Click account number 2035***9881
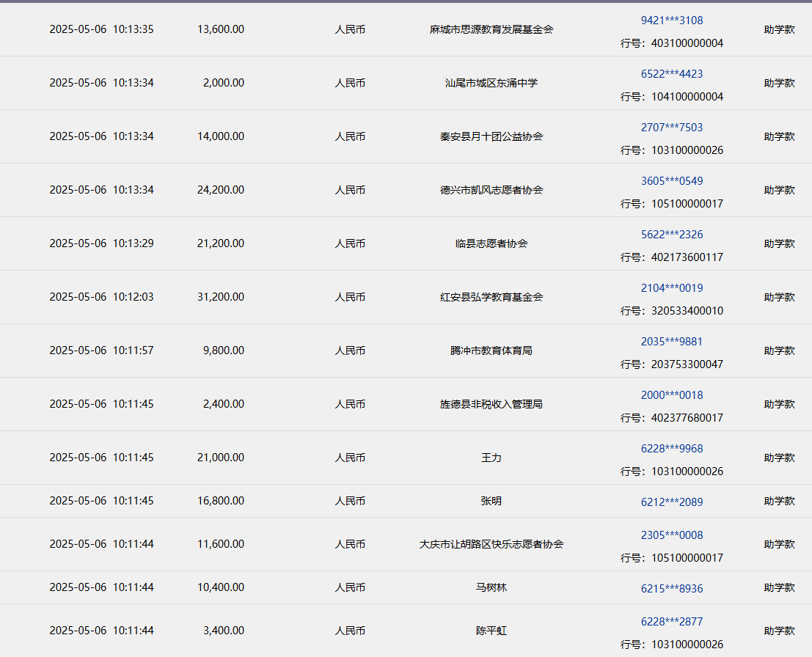 671,342
